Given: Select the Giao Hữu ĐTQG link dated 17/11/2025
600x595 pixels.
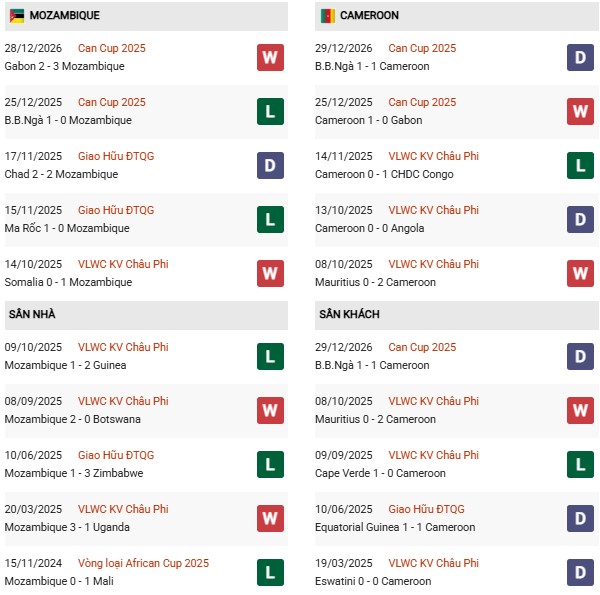Looking at the screenshot, I should click(x=116, y=156).
